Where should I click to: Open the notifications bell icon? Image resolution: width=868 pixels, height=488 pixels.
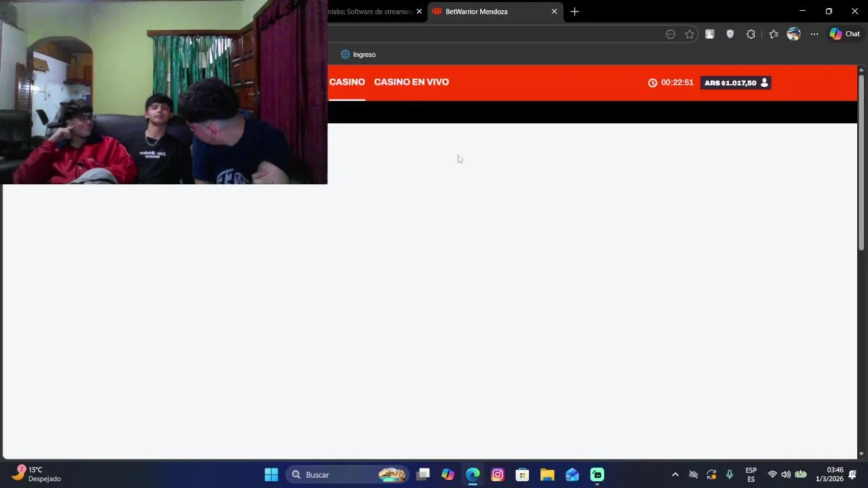coord(853,474)
